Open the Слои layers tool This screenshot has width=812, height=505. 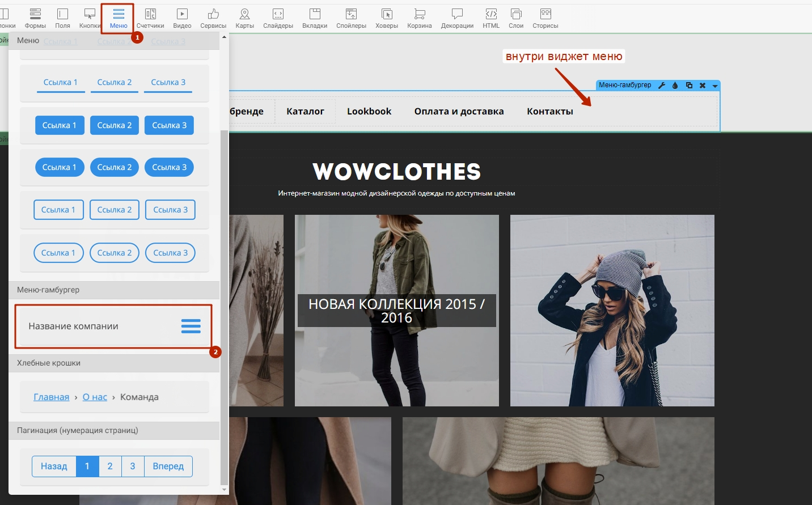point(516,18)
